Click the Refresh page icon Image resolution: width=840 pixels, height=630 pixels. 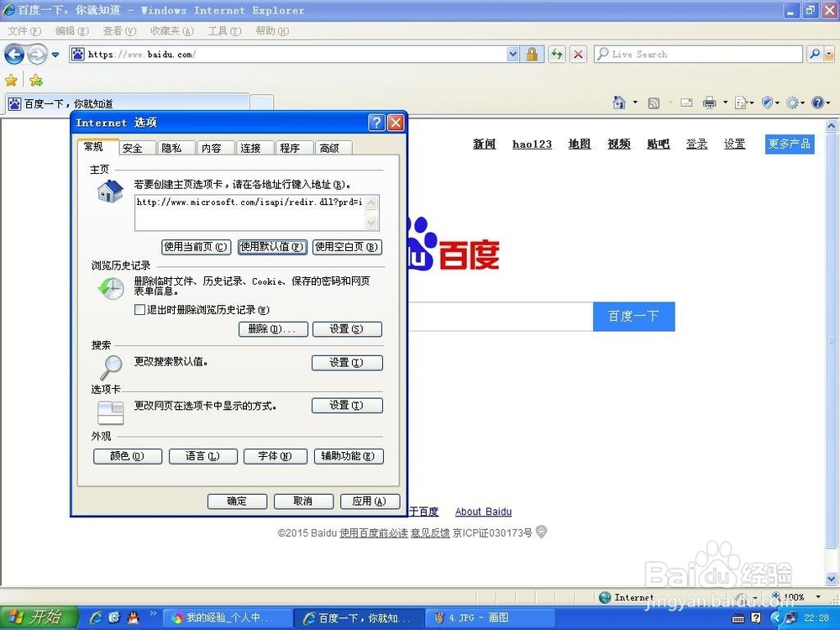[557, 54]
